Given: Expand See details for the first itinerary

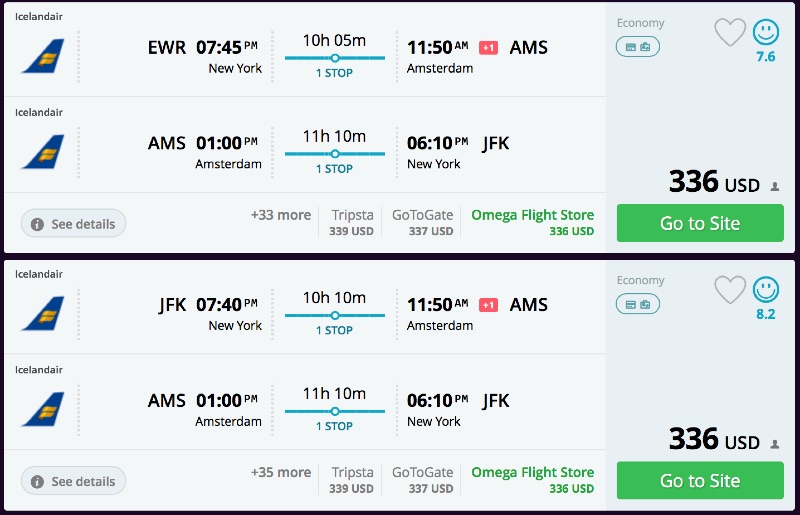Looking at the screenshot, I should tap(73, 224).
